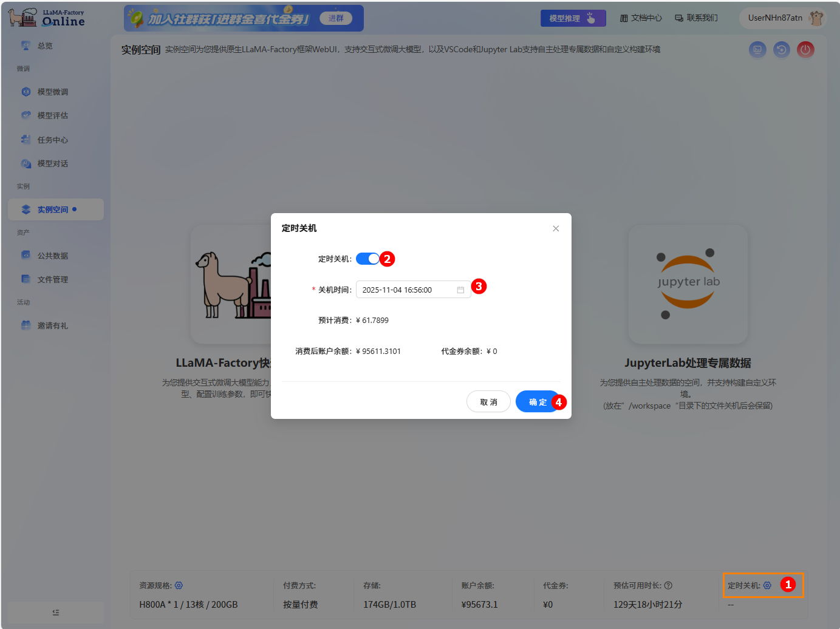Click the red power shutdown icon
This screenshot has width=840, height=629.
(806, 50)
